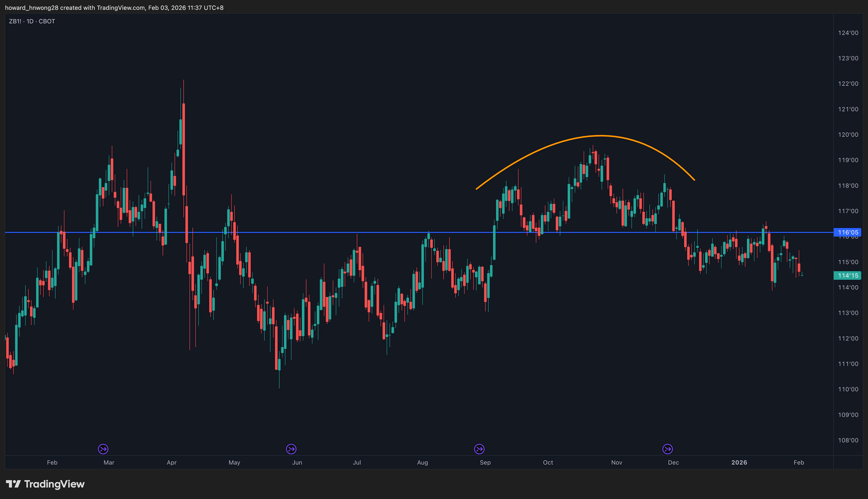Click the contract rollover icon near Mar
868x499 pixels.
pyautogui.click(x=103, y=449)
